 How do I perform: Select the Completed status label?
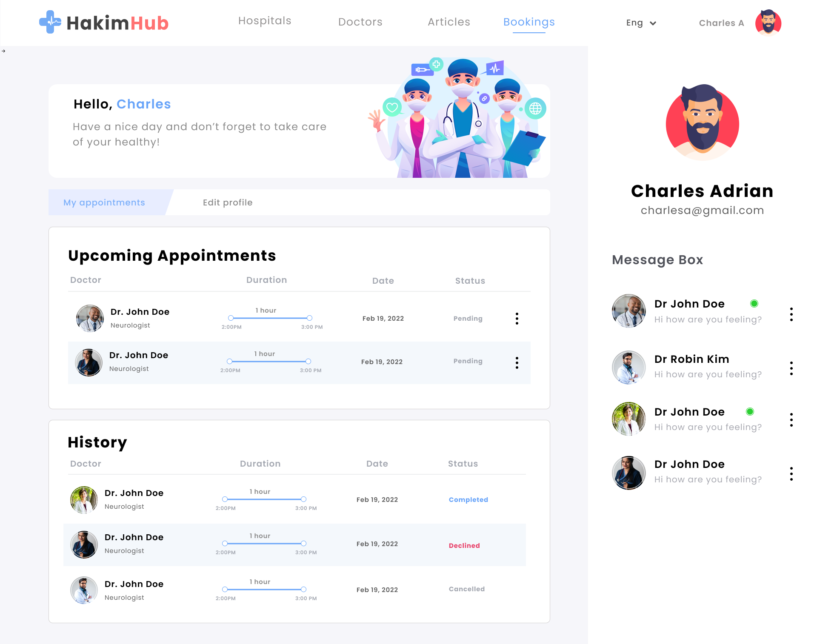(x=468, y=499)
